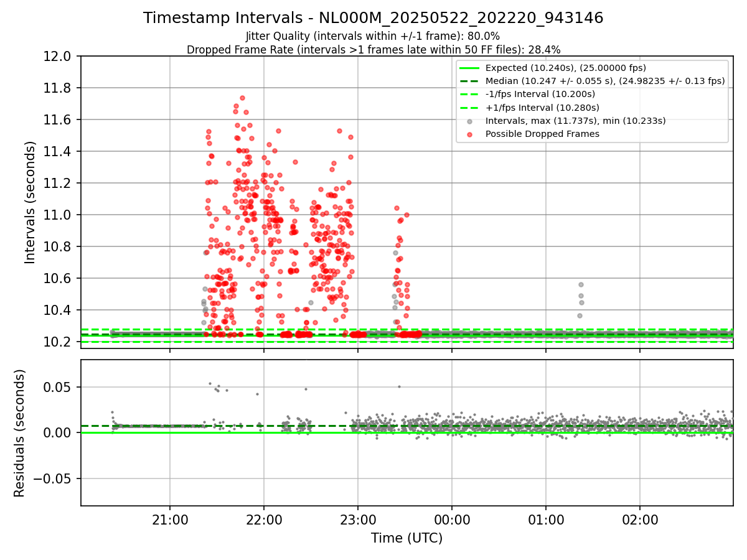This screenshot has width=747, height=560.
Task: Click the 'Median (10.247 +/- 0.055 s)' legend entry
Action: point(605,81)
